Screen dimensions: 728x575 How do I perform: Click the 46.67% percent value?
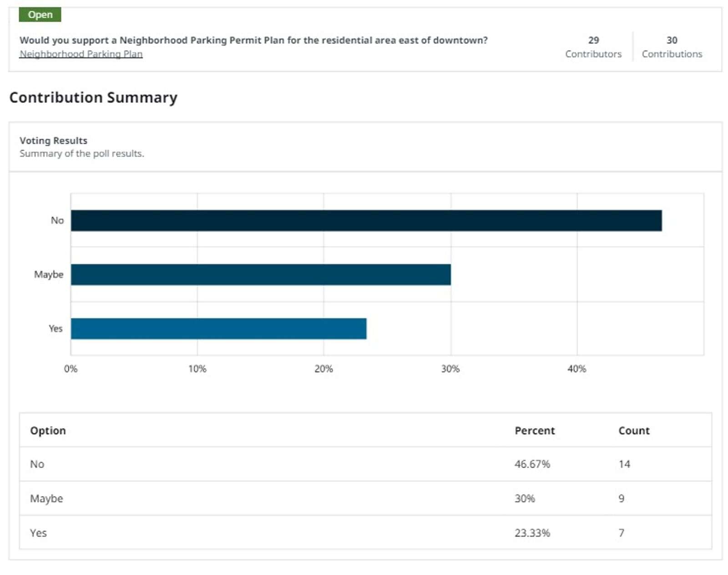[532, 464]
